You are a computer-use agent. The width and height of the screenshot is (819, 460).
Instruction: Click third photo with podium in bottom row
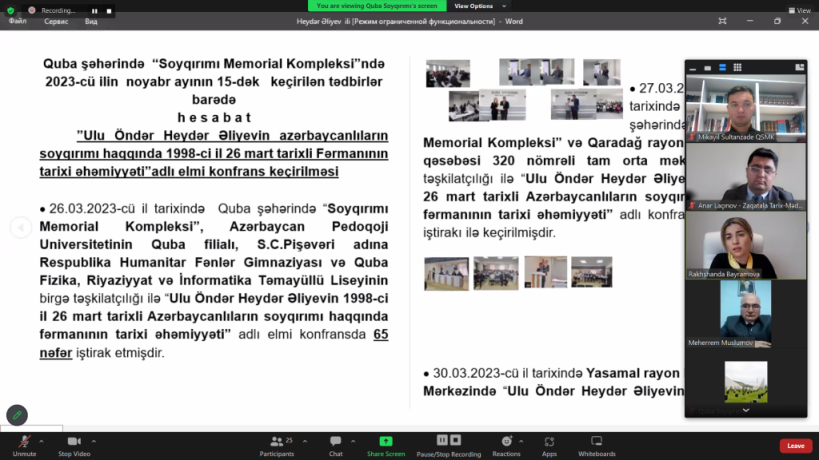(x=545, y=272)
